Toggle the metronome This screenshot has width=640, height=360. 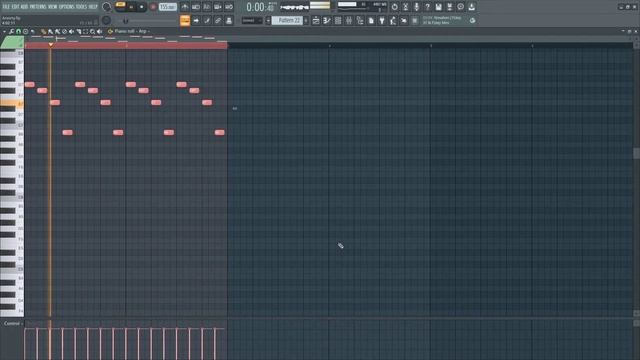(185, 7)
